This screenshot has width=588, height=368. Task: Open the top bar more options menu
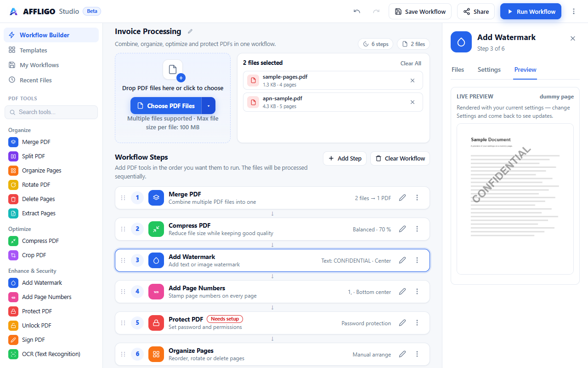point(574,11)
